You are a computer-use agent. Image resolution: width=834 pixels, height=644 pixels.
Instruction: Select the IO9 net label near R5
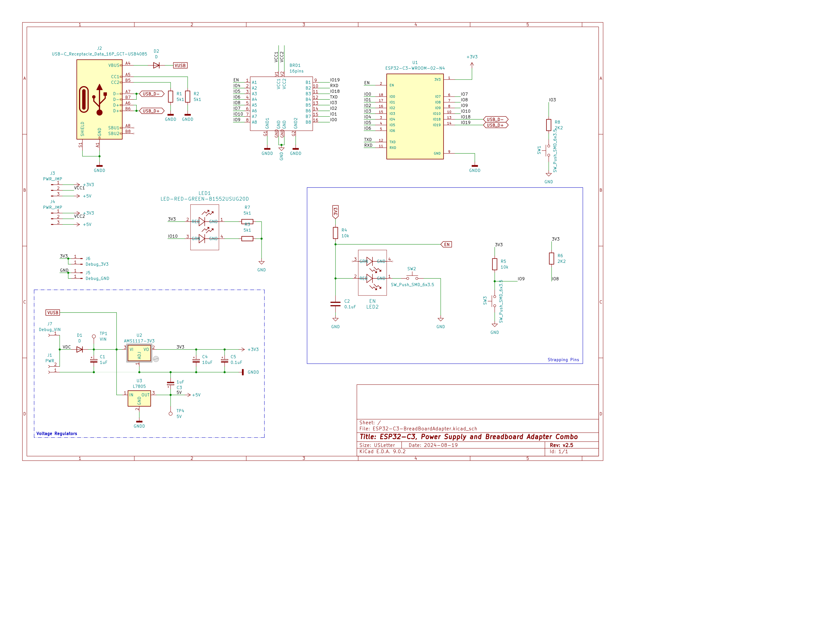[521, 279]
